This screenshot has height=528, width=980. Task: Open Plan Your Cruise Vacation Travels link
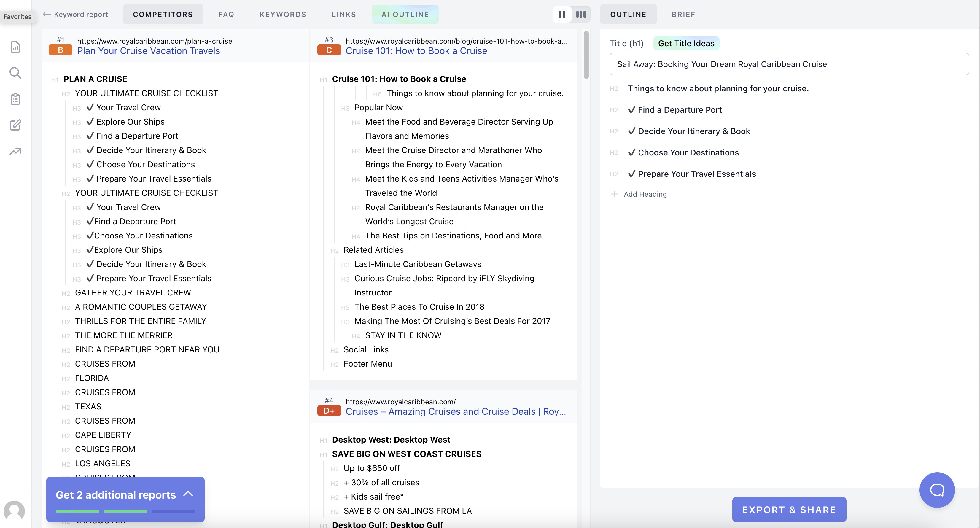coord(148,51)
